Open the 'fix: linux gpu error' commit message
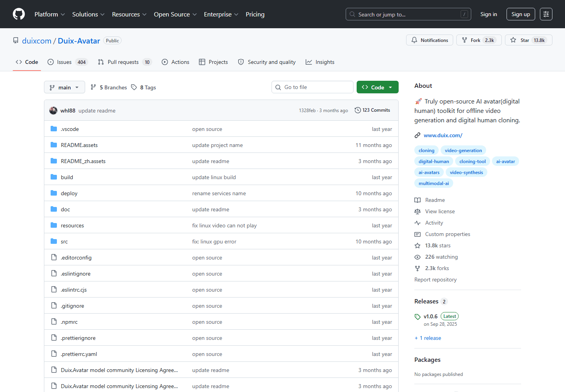The height and width of the screenshot is (392, 565). (x=214, y=241)
